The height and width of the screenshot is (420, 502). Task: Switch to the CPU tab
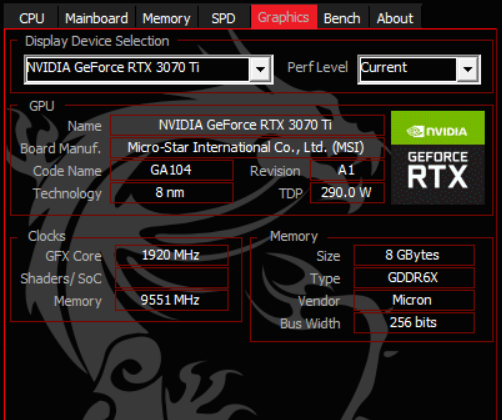31,18
